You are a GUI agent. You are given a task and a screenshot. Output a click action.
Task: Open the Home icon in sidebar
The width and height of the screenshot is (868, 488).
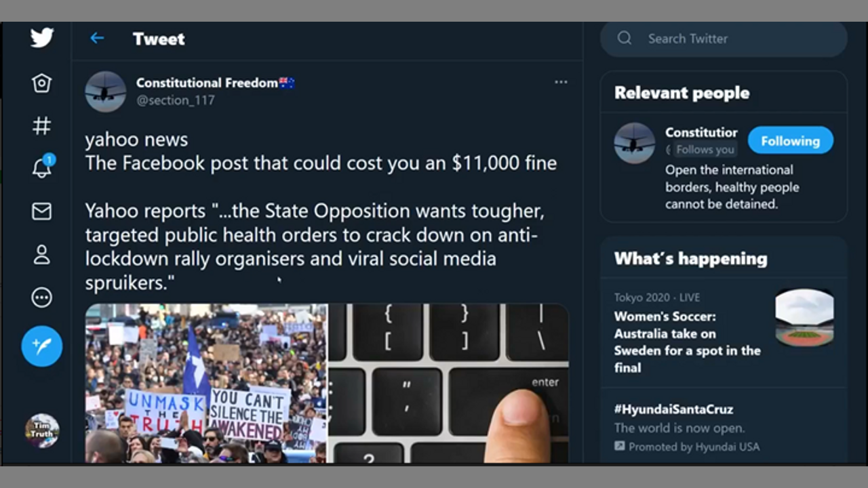(41, 83)
